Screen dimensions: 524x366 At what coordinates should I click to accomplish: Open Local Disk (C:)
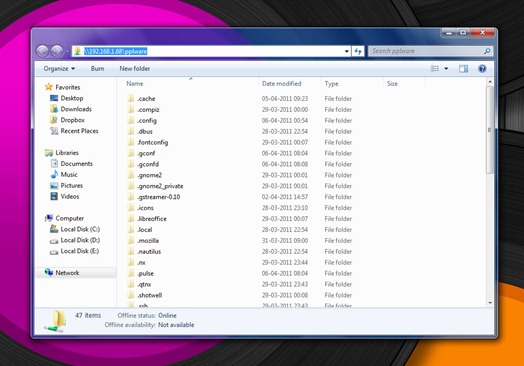80,229
